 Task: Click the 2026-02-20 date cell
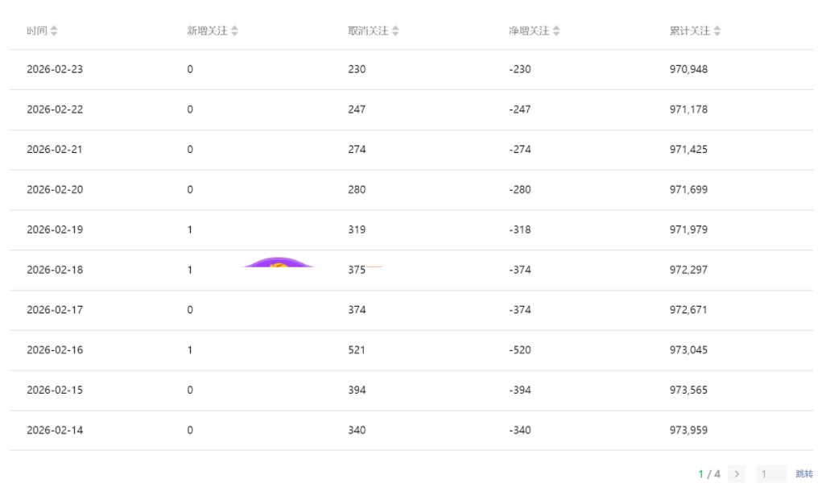click(55, 190)
